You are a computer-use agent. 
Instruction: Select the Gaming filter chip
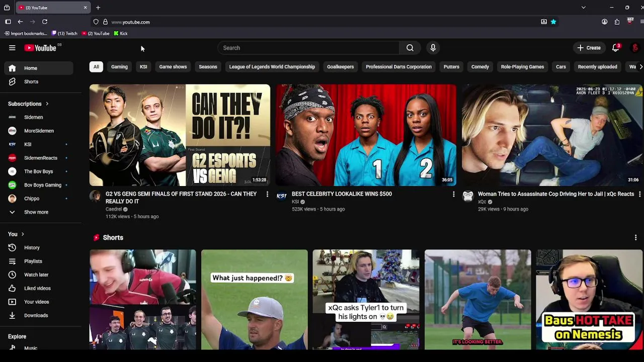[119, 67]
